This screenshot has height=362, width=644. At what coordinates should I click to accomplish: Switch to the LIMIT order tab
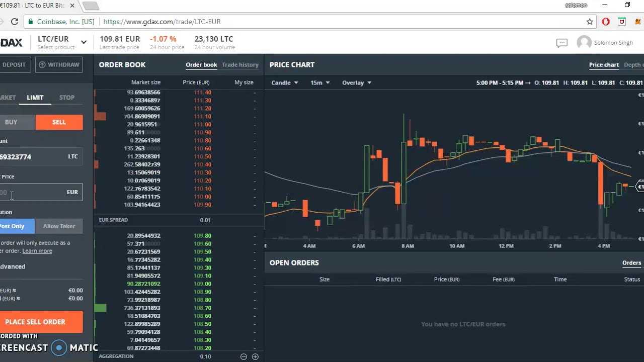[35, 98]
